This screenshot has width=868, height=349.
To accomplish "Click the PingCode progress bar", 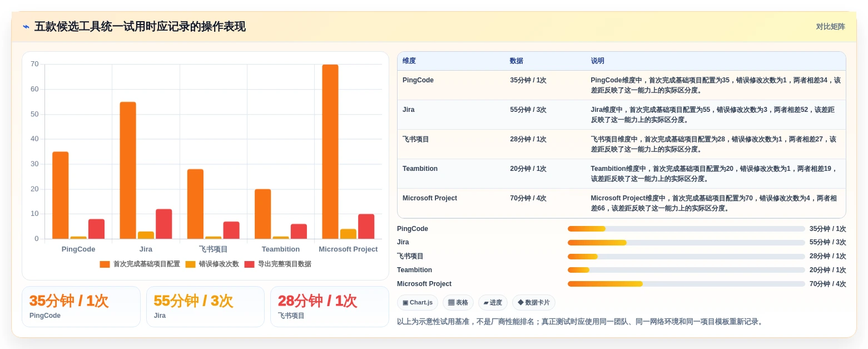I will [686, 229].
